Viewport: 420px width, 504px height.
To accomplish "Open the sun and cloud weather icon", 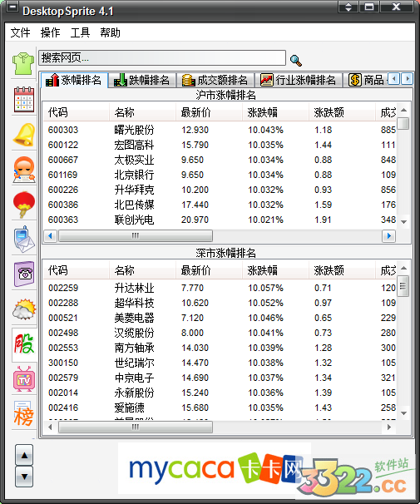I will pyautogui.click(x=24, y=309).
